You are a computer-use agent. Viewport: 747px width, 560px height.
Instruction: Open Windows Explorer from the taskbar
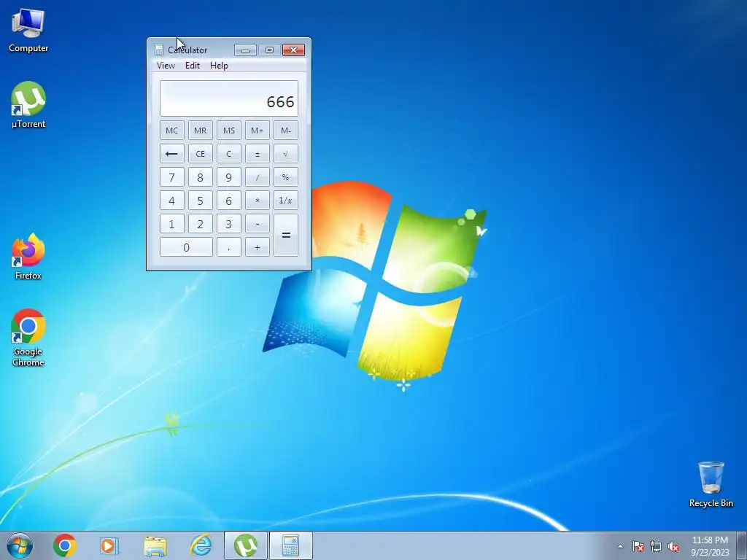(155, 545)
